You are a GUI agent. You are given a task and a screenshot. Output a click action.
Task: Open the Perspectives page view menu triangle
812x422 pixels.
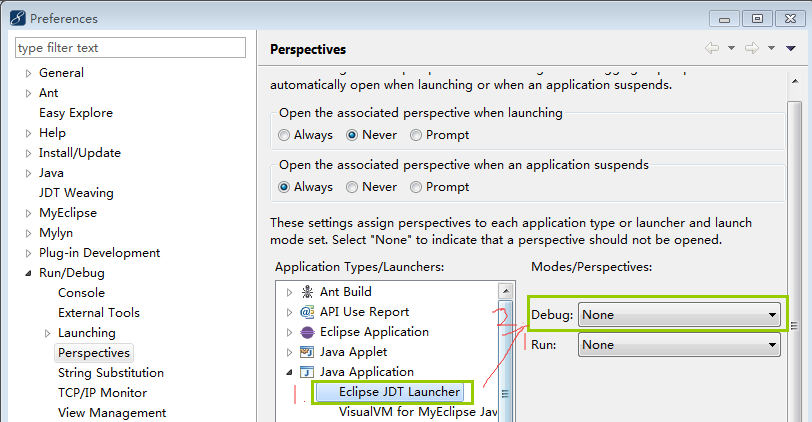pyautogui.click(x=791, y=48)
